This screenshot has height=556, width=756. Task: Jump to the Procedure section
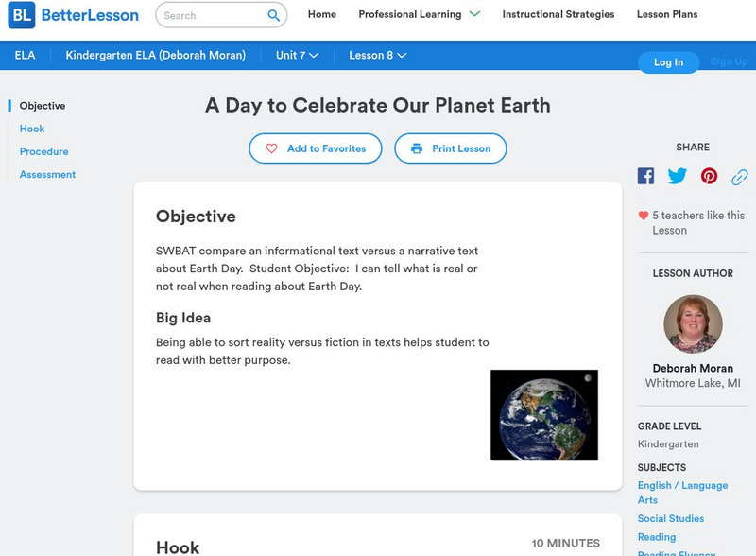[x=43, y=151]
